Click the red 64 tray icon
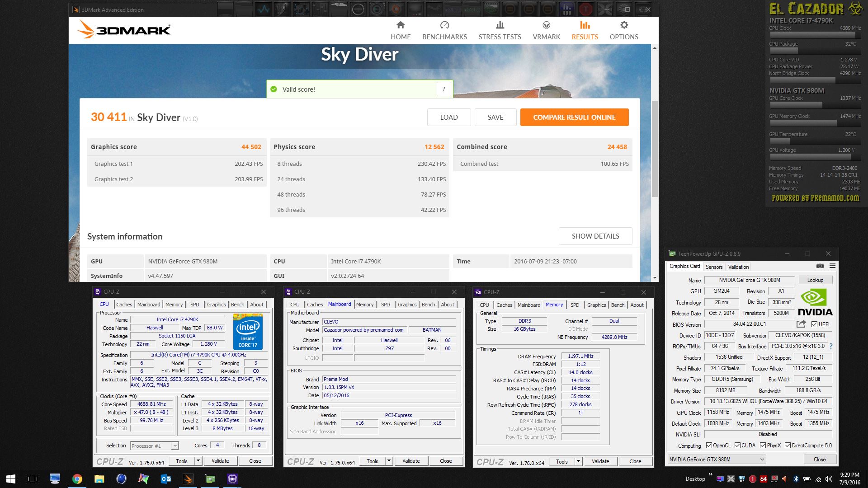The image size is (868, 488). [x=764, y=479]
